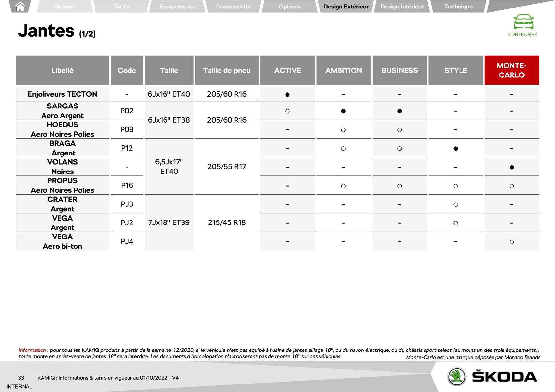555x392 pixels.
Task: Click filled dot for VOLANS under MONTE-CARLO
Action: click(512, 167)
